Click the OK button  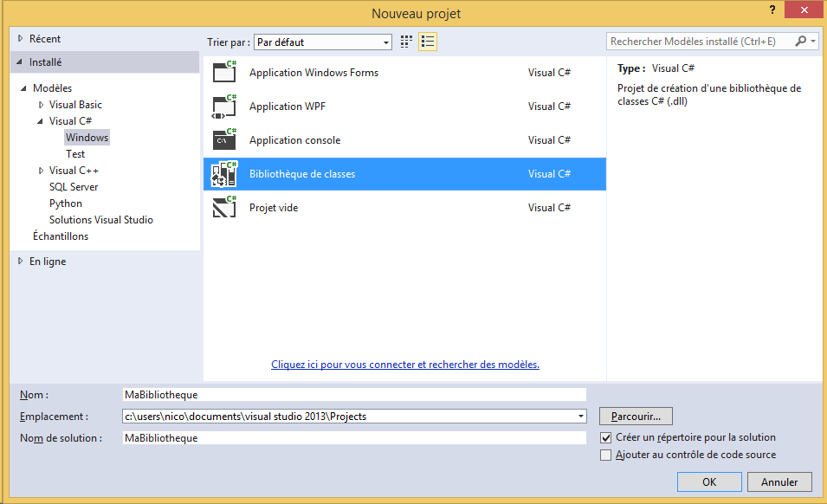[x=709, y=481]
